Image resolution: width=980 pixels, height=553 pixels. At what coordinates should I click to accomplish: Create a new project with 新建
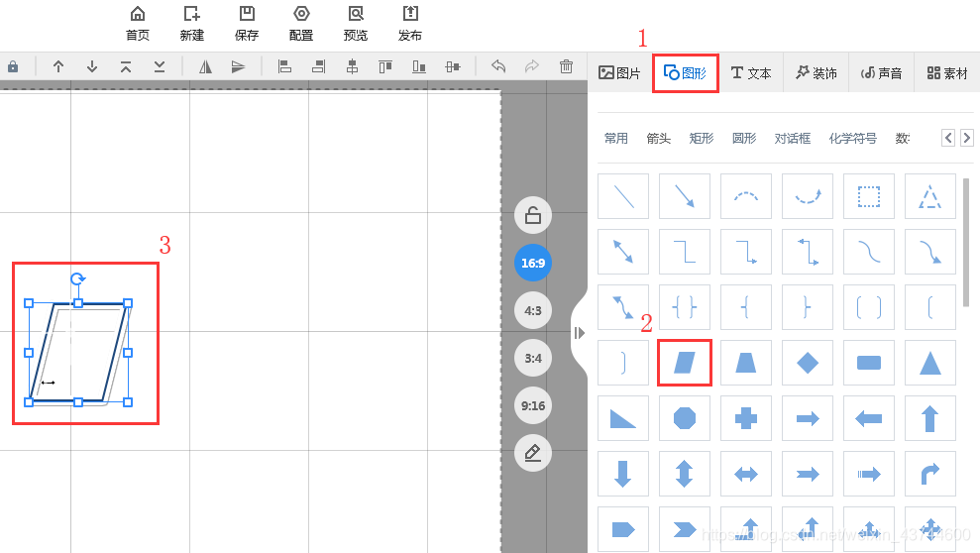point(192,24)
